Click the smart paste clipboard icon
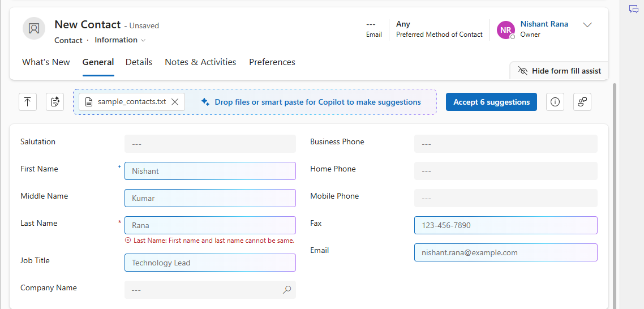Screen dimensions: 644x309 pyautogui.click(x=55, y=102)
